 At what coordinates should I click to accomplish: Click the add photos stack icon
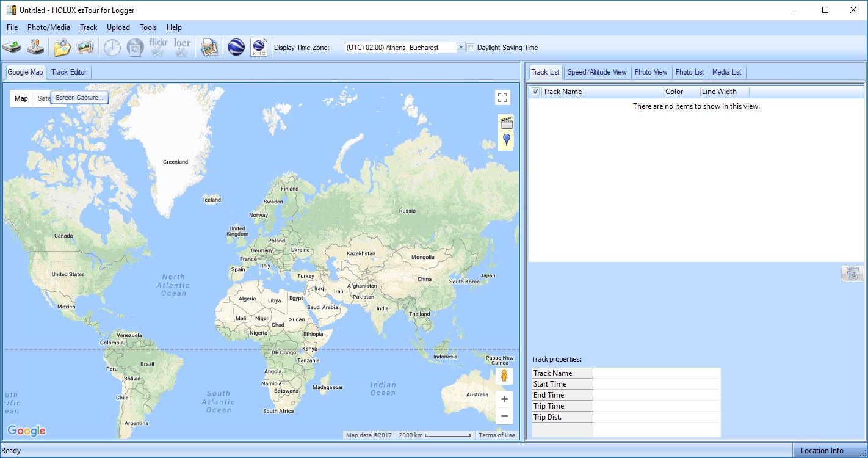(x=85, y=47)
